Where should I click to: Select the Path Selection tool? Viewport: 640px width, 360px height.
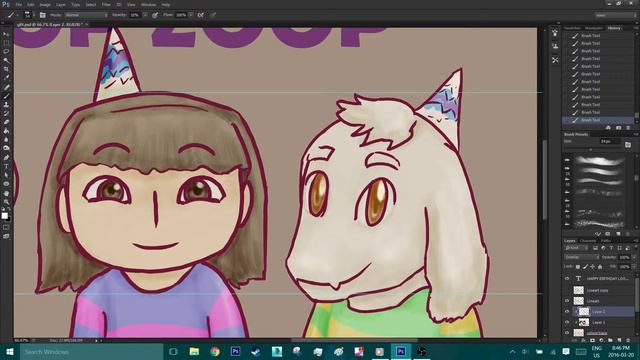(6, 175)
